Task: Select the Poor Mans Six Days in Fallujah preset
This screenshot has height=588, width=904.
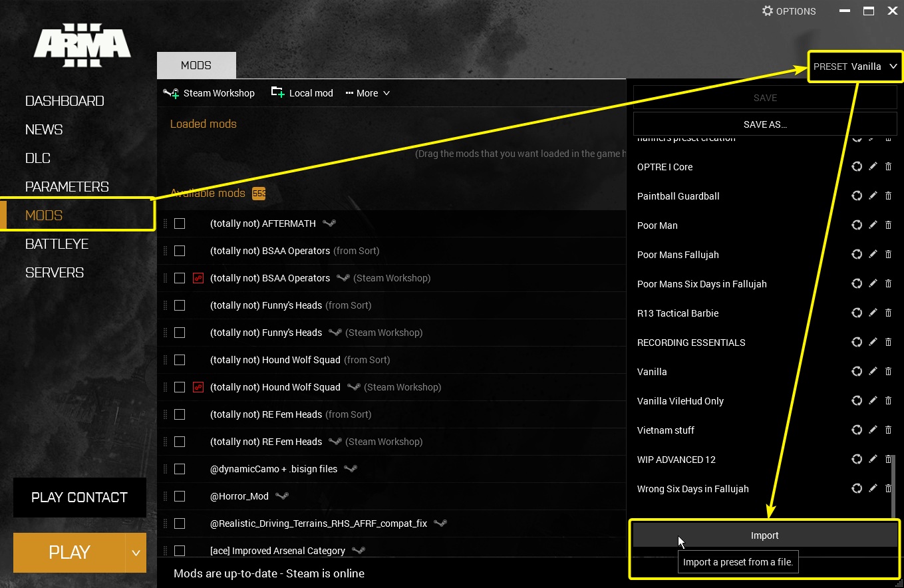Action: click(x=702, y=284)
